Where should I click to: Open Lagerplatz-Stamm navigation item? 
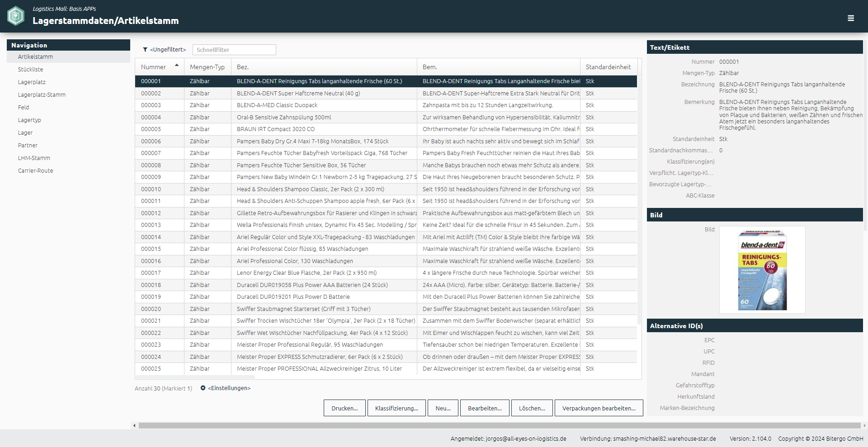tap(68, 94)
